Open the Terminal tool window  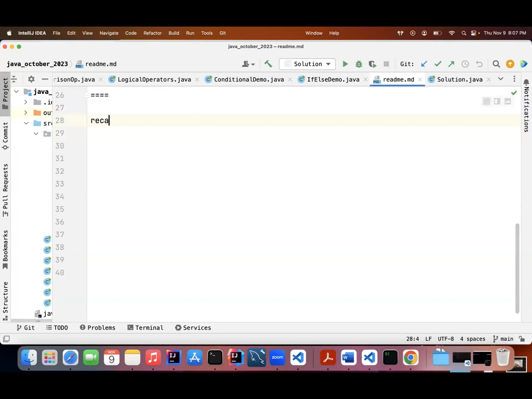click(145, 328)
